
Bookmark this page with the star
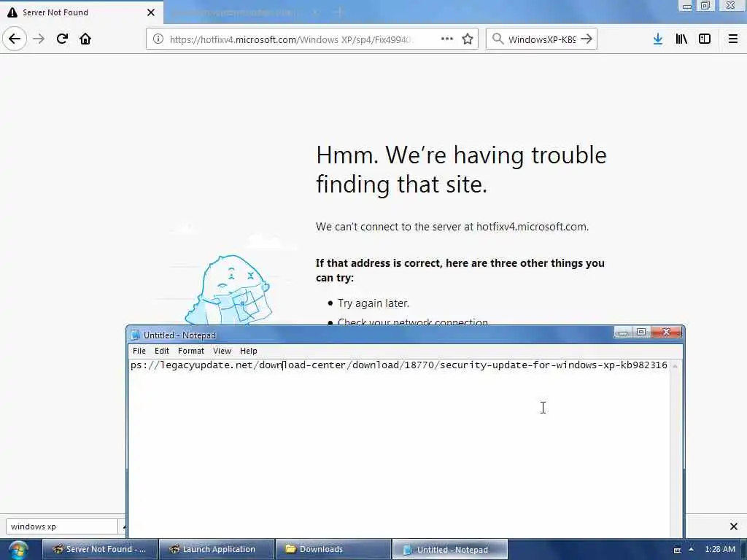point(468,39)
